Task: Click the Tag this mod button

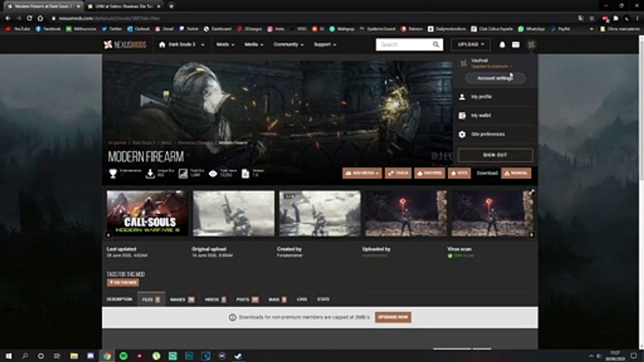Action: click(123, 283)
